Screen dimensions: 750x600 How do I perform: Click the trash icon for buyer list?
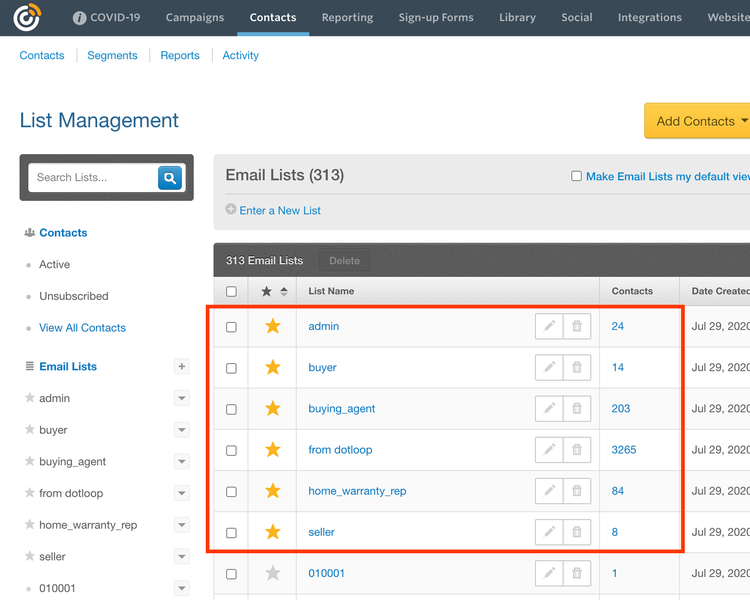click(x=577, y=368)
